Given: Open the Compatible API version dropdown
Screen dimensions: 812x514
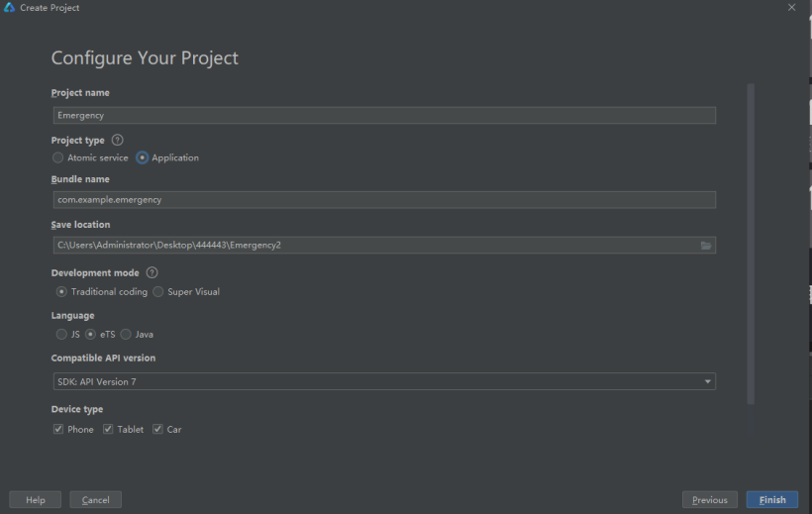Looking at the screenshot, I should point(383,381).
